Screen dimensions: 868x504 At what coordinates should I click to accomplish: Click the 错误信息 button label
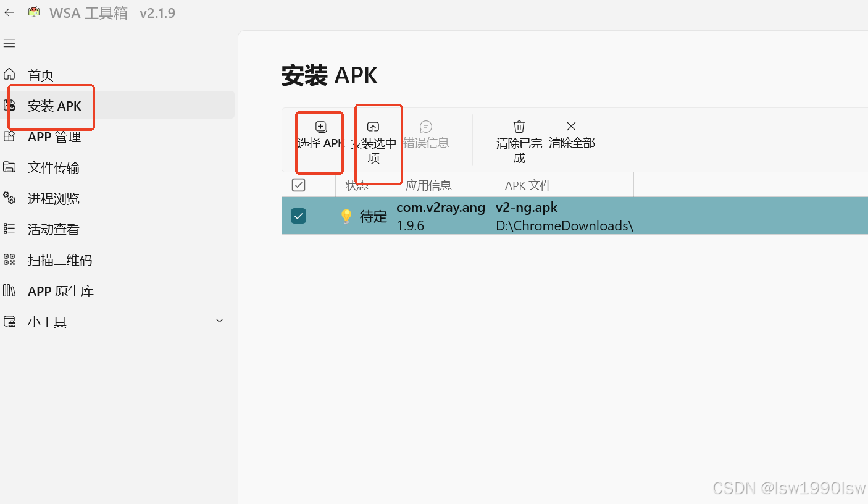(x=426, y=143)
